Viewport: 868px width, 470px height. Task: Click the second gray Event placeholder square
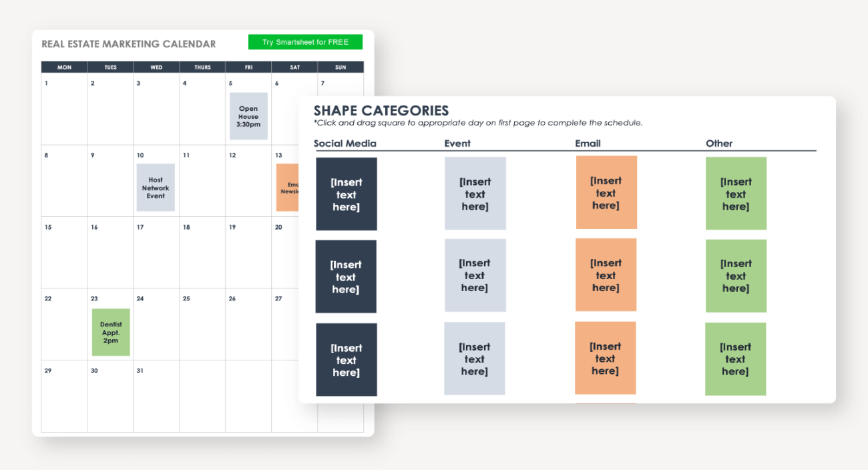[475, 275]
